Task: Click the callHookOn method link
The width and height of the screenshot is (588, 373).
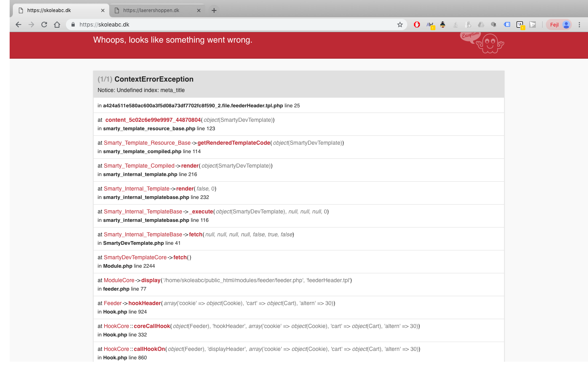Action: [x=149, y=349]
